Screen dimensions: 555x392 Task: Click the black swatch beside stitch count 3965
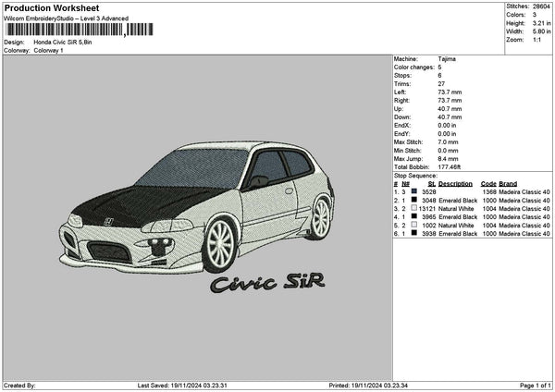pos(413,216)
